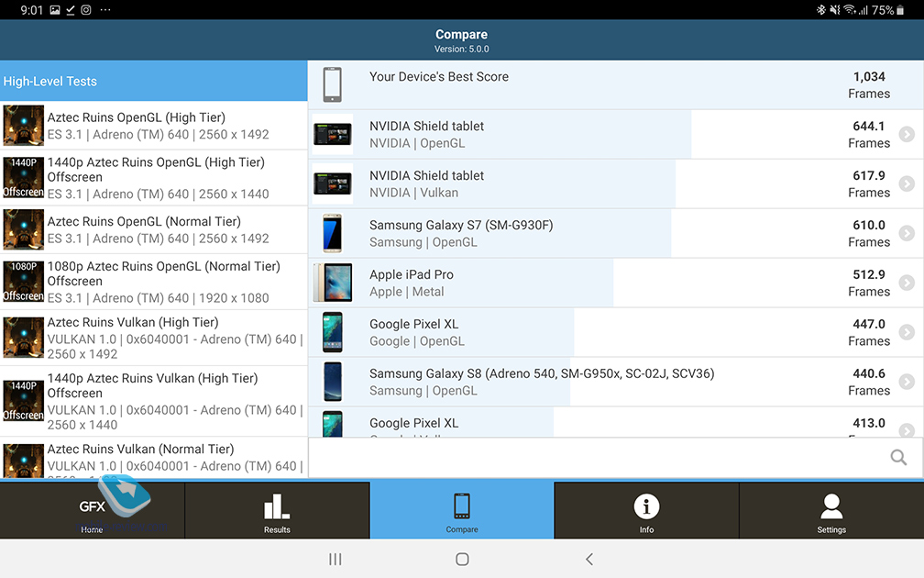The width and height of the screenshot is (924, 578).
Task: Click the High-Level Tests header
Action: point(153,81)
